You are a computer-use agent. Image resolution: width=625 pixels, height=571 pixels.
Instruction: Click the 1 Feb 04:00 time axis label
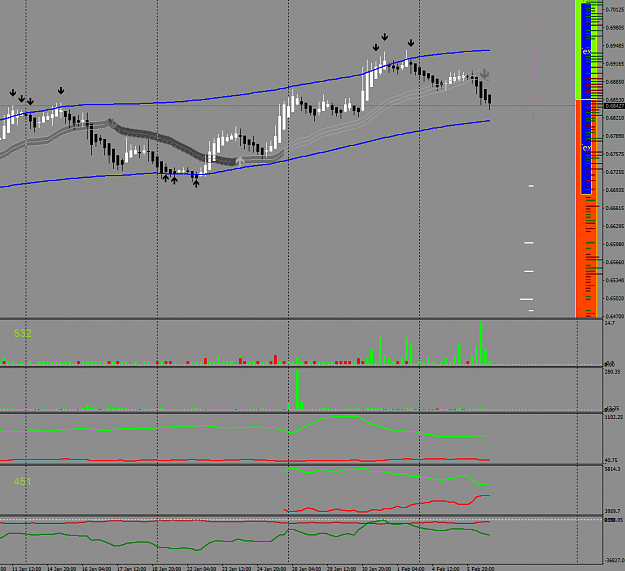(x=411, y=569)
